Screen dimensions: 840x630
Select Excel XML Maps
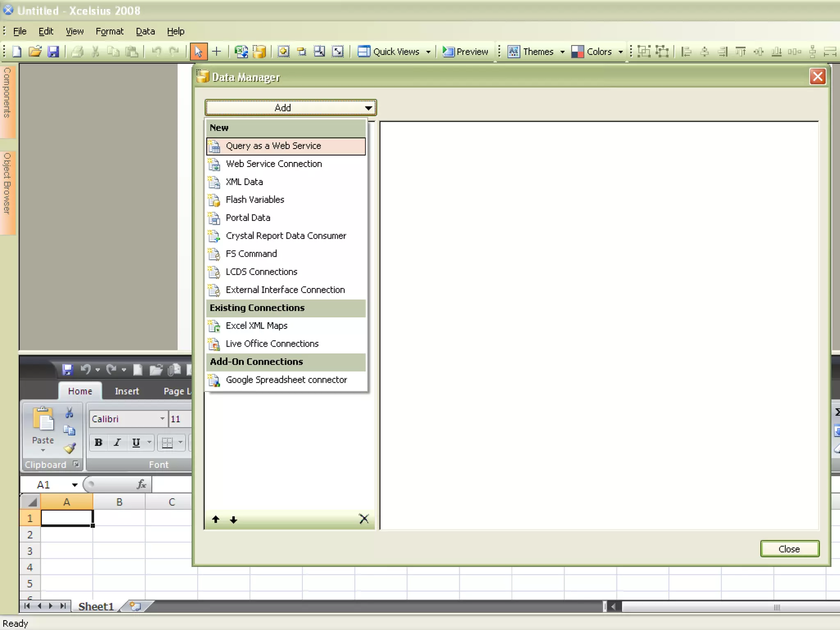(286, 326)
